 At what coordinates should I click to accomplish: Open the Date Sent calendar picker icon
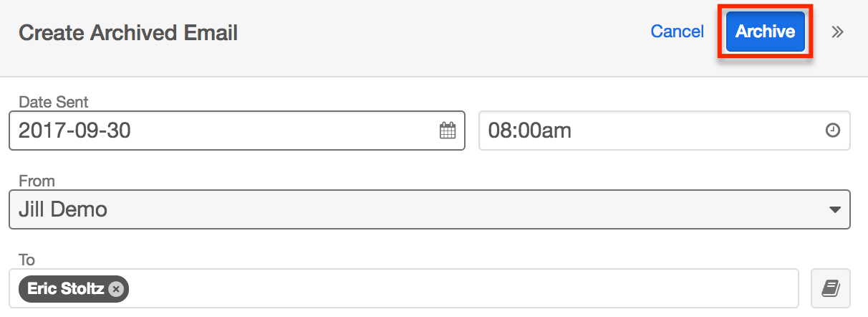448,131
